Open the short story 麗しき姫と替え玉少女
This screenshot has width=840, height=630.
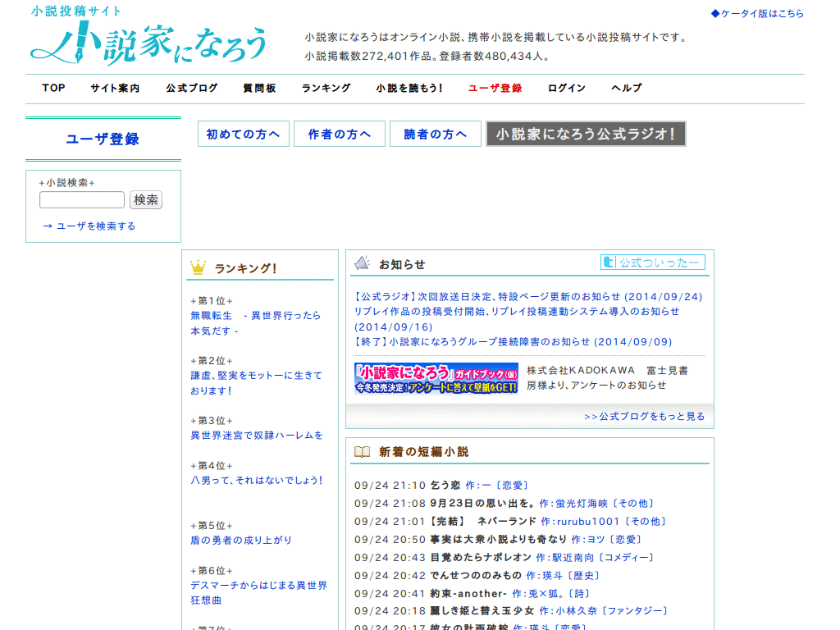click(x=482, y=610)
